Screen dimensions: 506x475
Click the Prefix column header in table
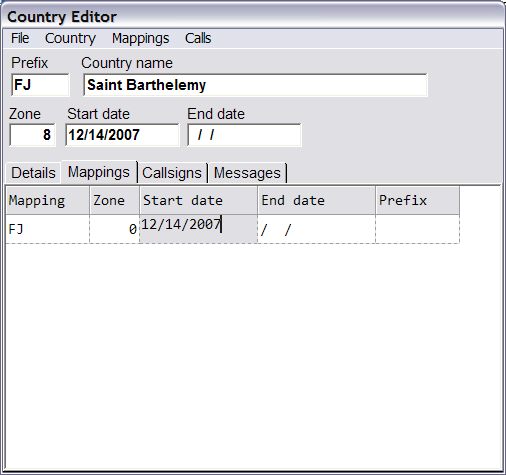coord(418,200)
